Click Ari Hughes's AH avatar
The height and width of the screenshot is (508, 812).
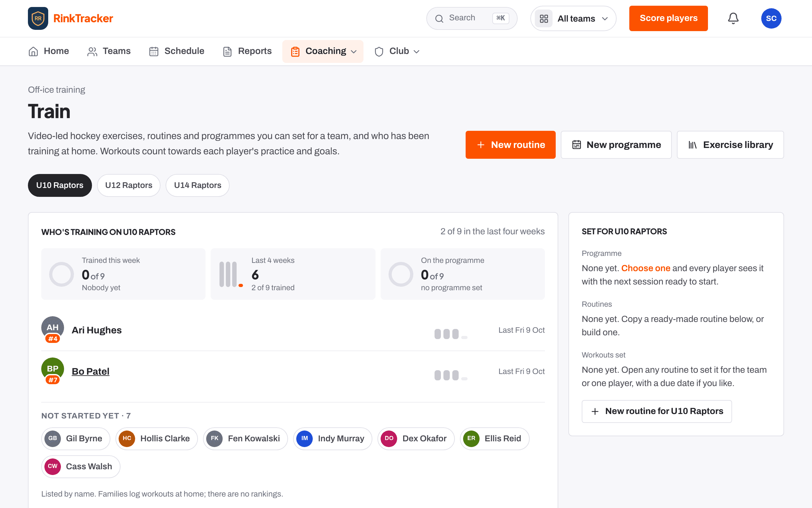[x=53, y=328]
